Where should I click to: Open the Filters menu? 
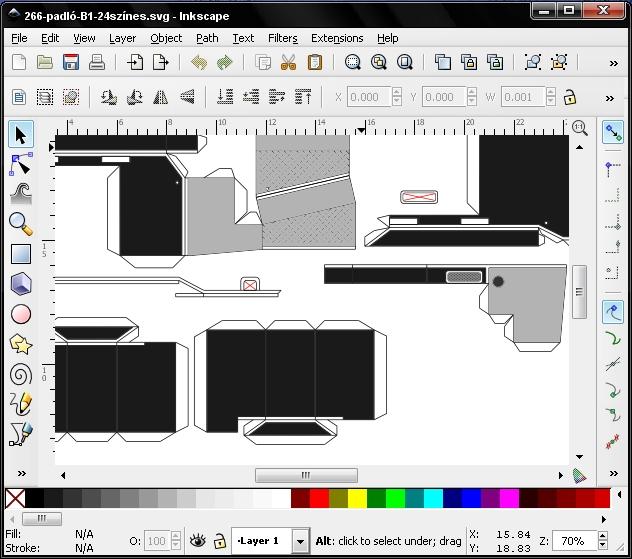(x=282, y=38)
